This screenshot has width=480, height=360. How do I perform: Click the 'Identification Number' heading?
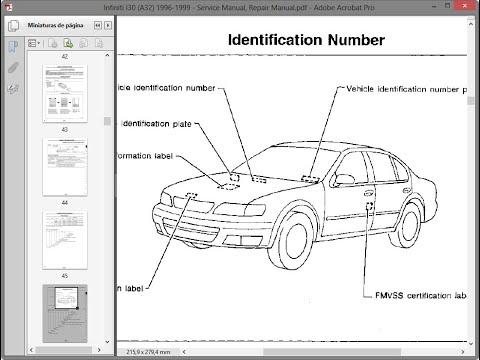(x=306, y=40)
